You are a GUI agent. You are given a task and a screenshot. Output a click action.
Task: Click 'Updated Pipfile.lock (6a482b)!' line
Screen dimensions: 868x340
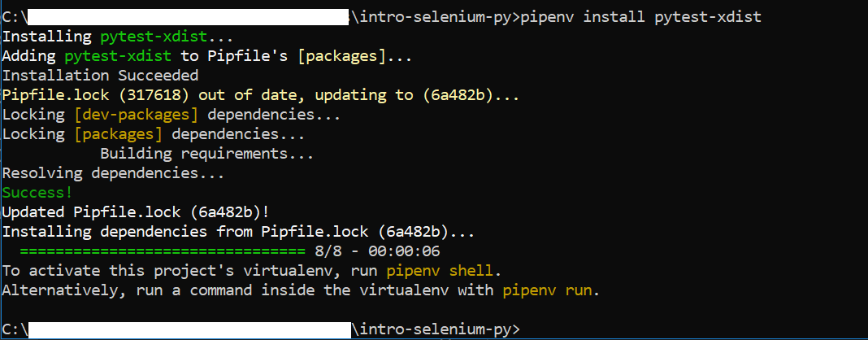tap(136, 212)
